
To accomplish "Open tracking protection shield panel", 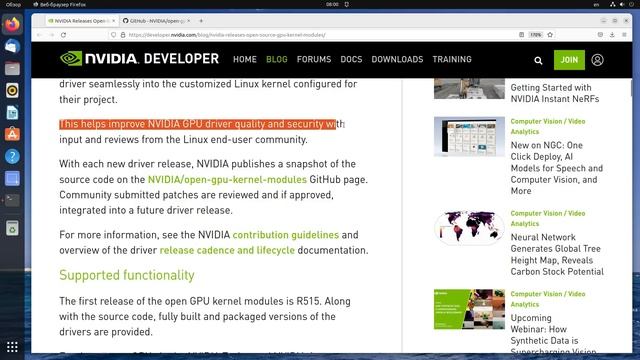I will [113, 35].
